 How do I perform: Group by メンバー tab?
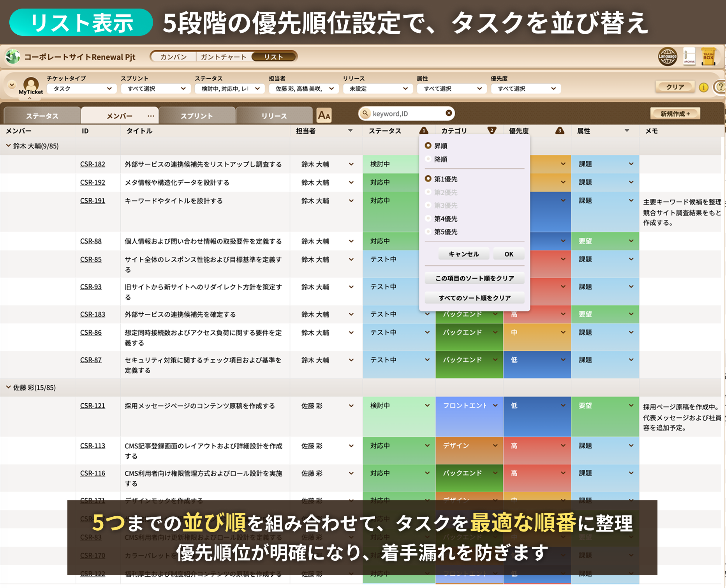point(120,116)
